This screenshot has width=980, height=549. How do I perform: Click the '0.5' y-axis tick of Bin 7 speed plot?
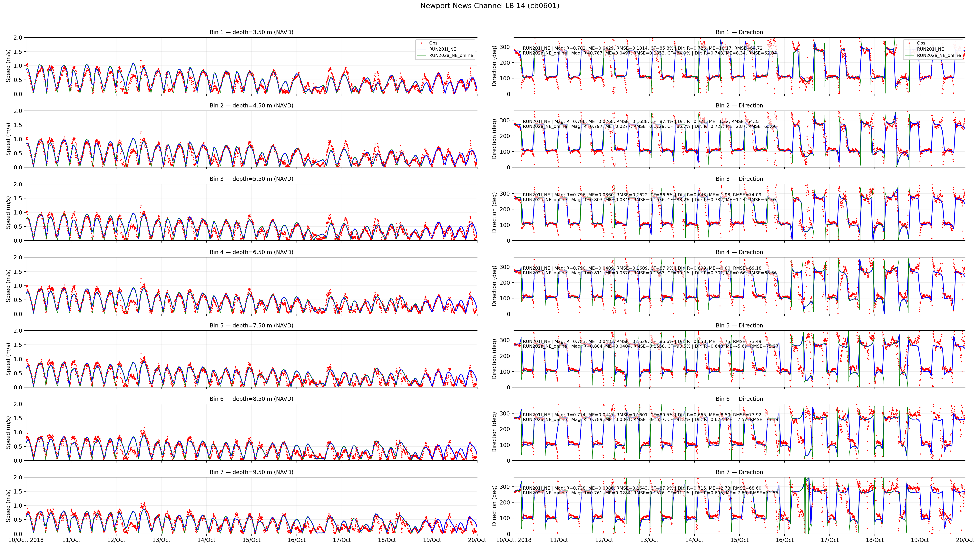18,520
